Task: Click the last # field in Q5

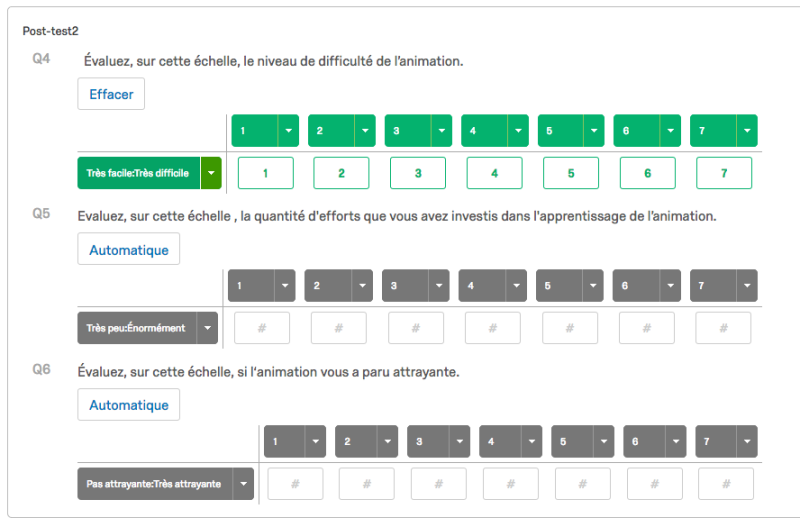Action: click(723, 328)
